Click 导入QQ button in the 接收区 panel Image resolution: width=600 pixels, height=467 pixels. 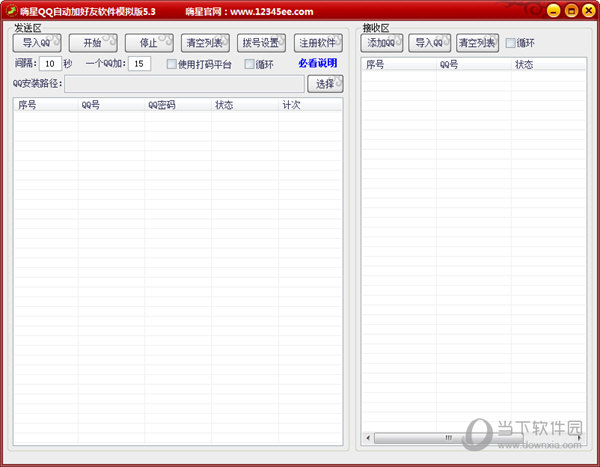click(x=430, y=43)
